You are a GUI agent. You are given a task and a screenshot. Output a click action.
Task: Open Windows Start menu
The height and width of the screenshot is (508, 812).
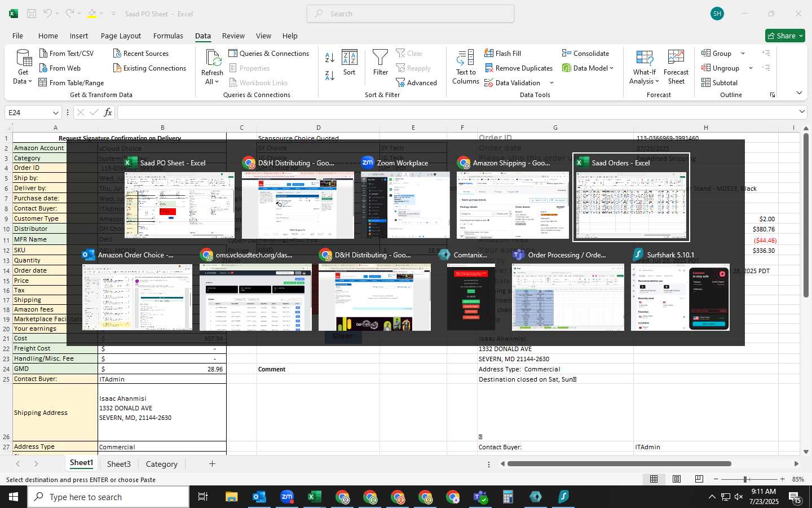pos(13,497)
